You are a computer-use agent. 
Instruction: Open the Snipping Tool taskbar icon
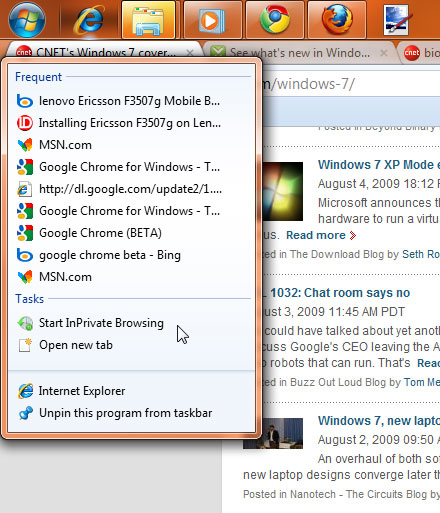pos(398,20)
